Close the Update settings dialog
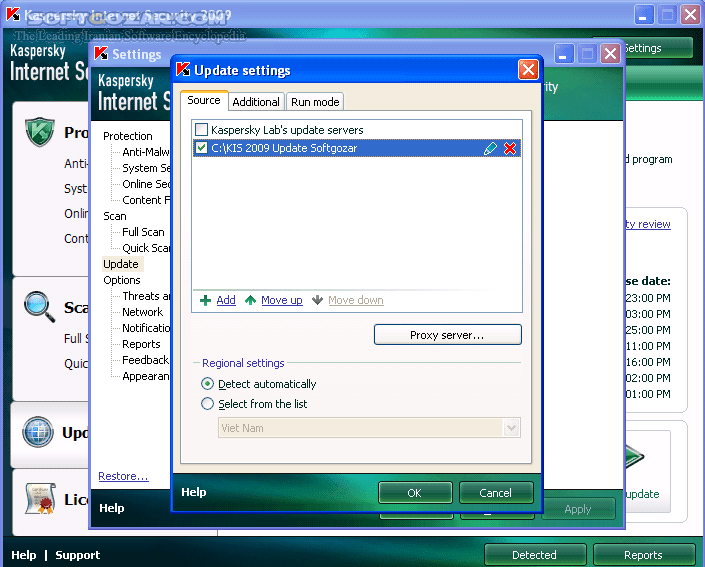The image size is (705, 567). [x=528, y=70]
